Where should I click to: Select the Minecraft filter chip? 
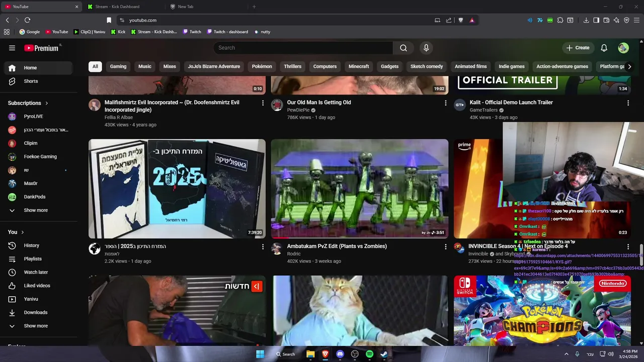pos(359,66)
